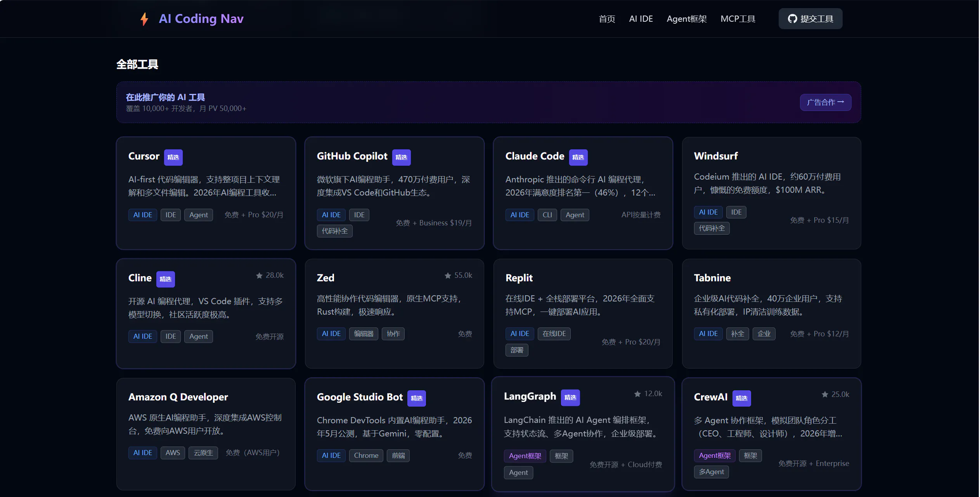This screenshot has width=980, height=497.
Task: Open the Claude Code card title
Action: pyautogui.click(x=535, y=156)
